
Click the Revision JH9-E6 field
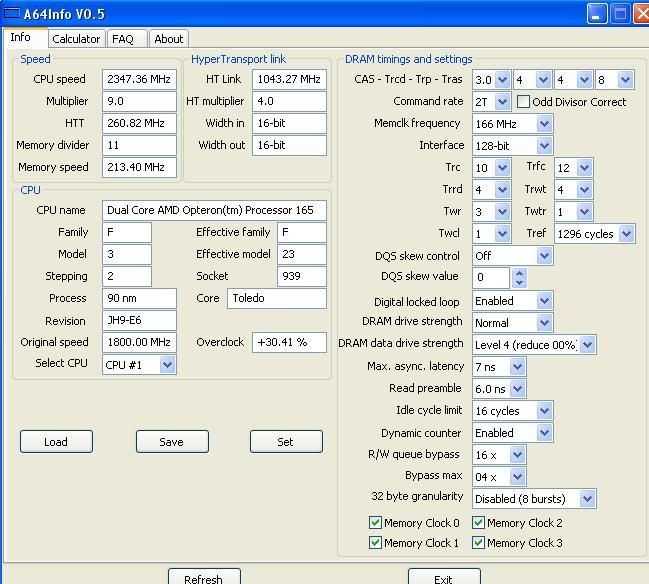pos(139,320)
